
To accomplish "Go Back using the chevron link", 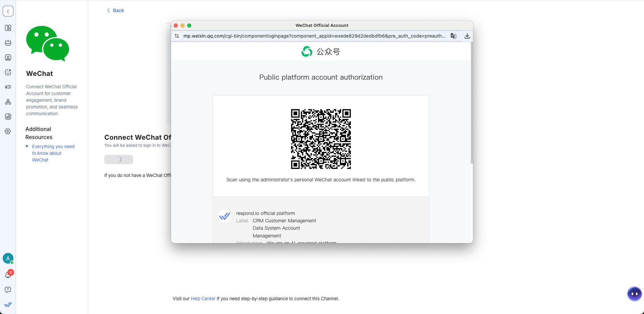I will [x=115, y=10].
